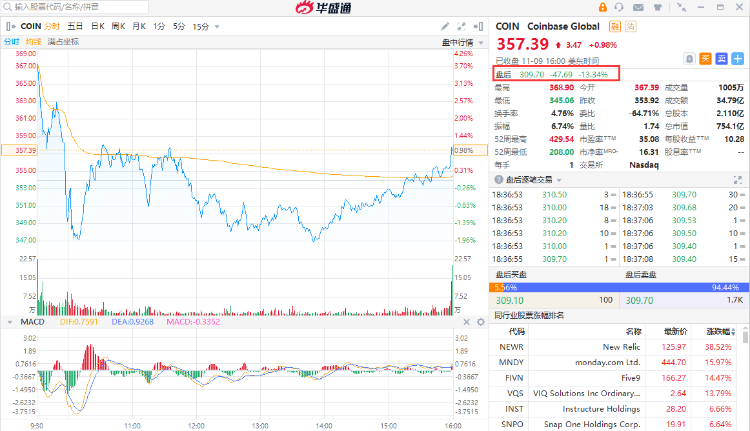Click the 华盛通 logo
Image resolution: width=750 pixels, height=431 pixels.
(x=323, y=7)
